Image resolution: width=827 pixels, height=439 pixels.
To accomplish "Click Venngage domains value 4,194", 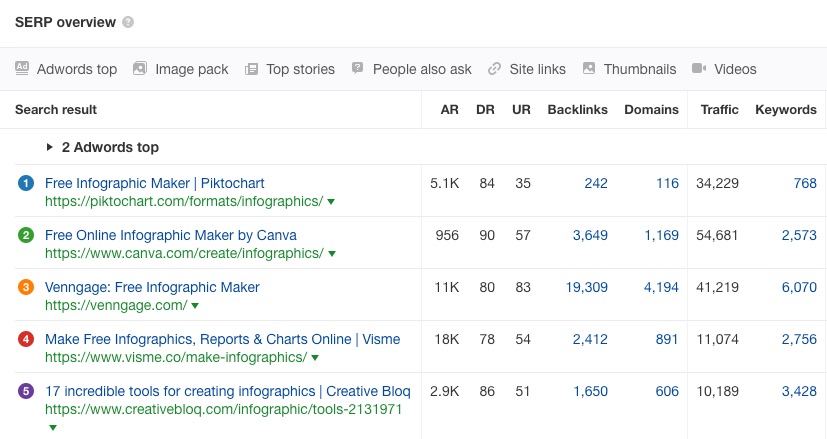I will [x=661, y=287].
